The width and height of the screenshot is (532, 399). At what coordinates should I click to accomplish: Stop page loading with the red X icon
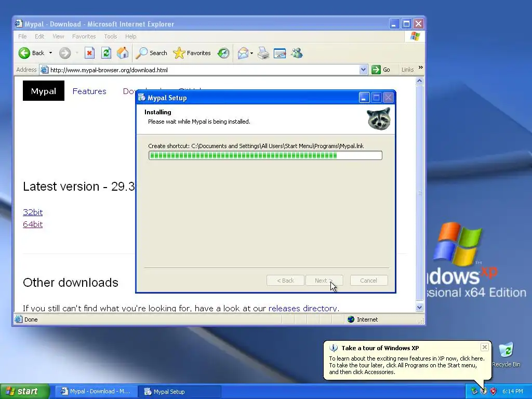pos(89,53)
